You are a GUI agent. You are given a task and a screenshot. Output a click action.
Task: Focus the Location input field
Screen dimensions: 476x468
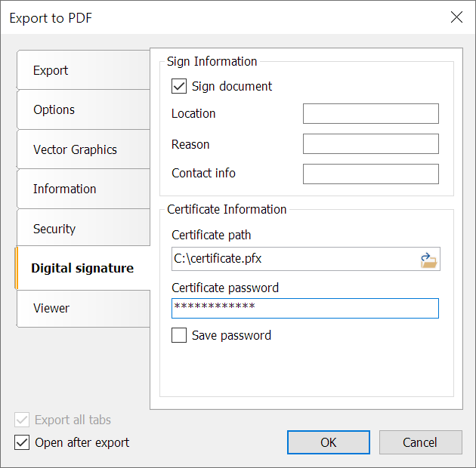[371, 113]
